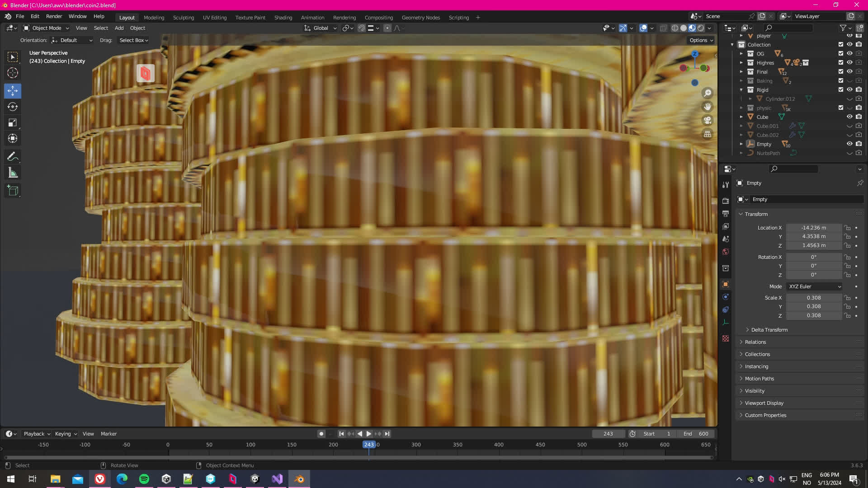Select the Measure ruler tool
Viewport: 868px width, 488px height.
click(x=13, y=173)
